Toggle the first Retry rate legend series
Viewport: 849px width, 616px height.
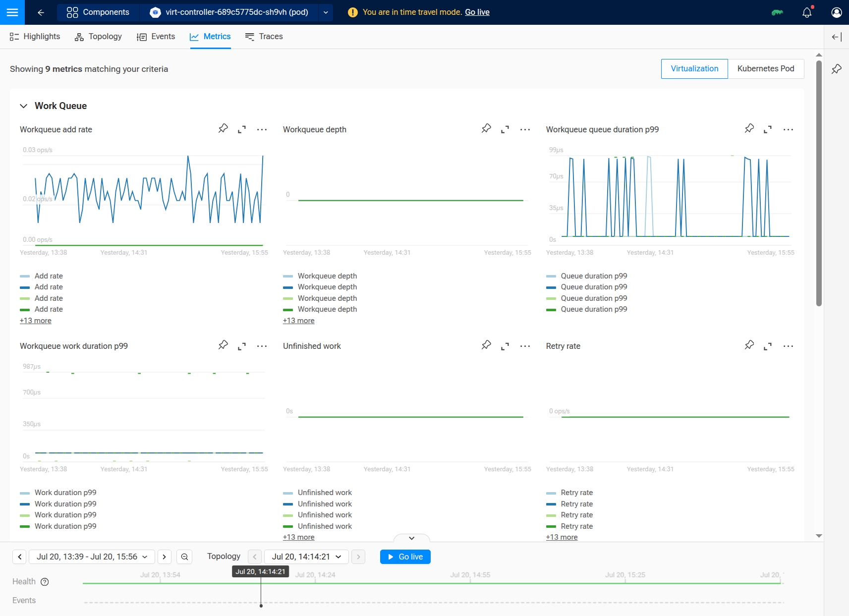click(569, 493)
